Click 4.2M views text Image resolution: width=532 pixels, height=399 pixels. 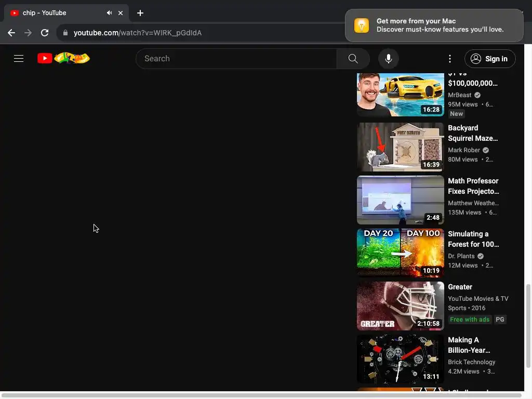[463, 371]
